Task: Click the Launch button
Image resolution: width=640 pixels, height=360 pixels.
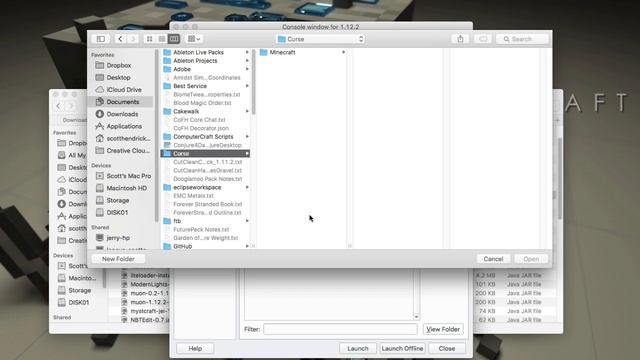Action: tap(358, 348)
